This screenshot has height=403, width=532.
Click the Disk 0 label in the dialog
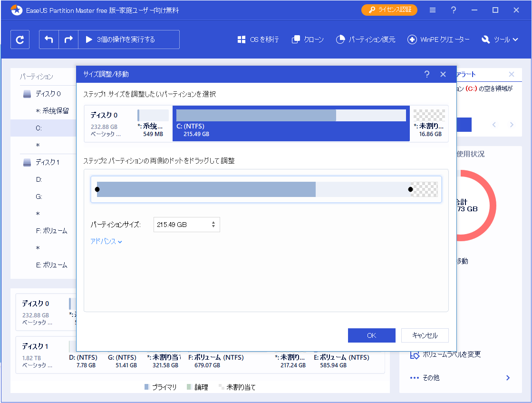coord(104,115)
